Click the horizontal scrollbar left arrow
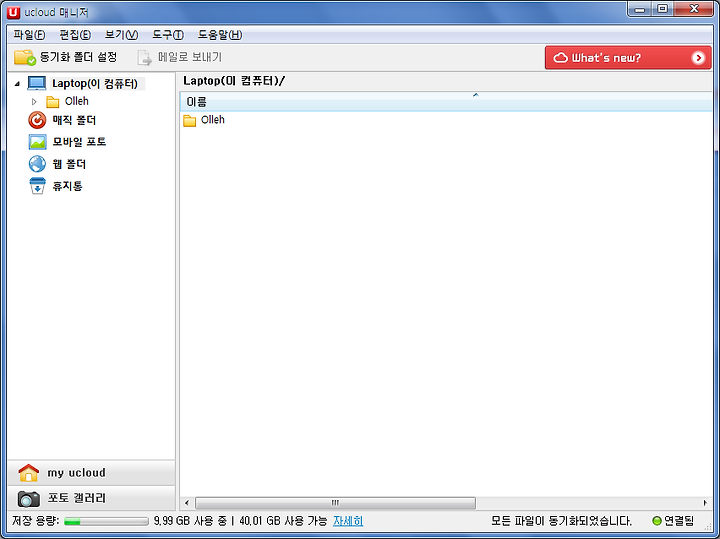Viewport: 720px width, 539px height. coord(187,503)
